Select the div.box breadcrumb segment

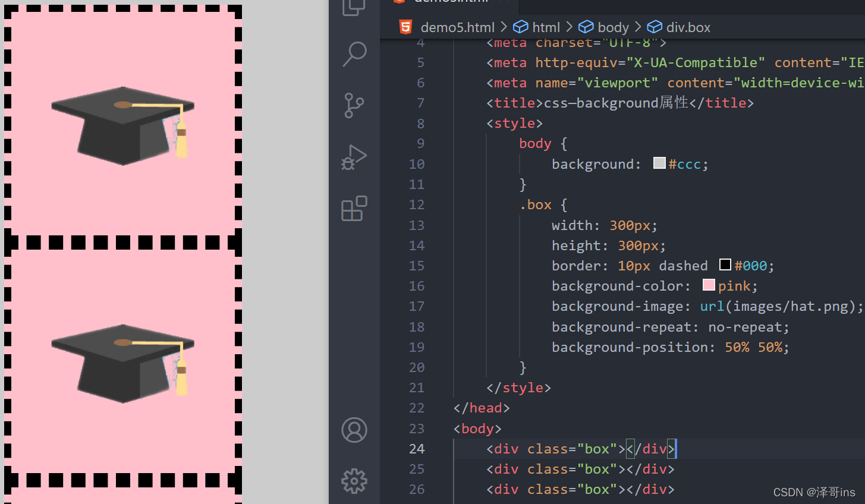tap(688, 27)
